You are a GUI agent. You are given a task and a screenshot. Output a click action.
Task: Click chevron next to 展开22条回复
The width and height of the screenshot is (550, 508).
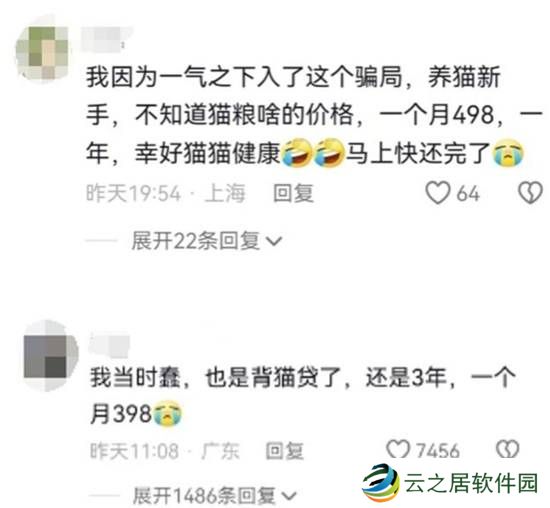[x=274, y=241]
